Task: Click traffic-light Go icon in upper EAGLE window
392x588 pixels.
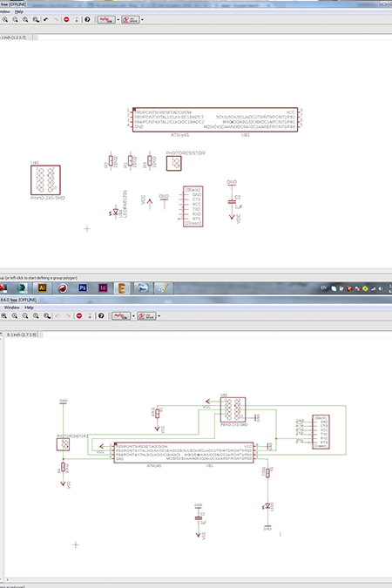Action: coord(77,19)
